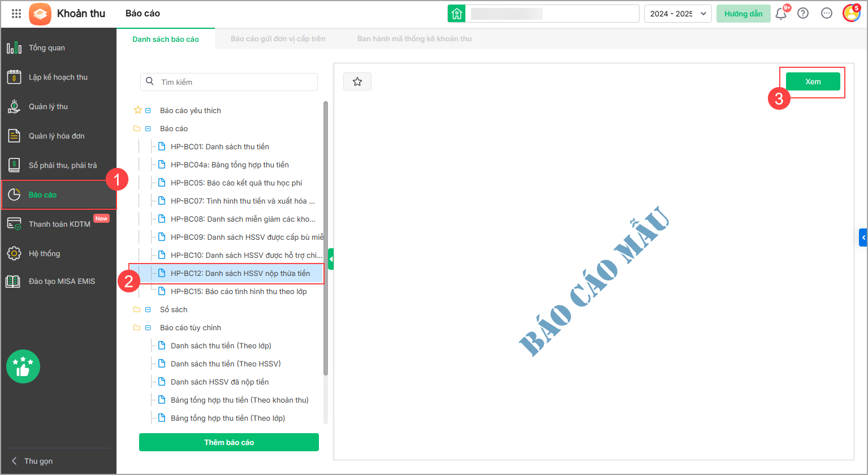Click the green thumbs-up feedback icon

coord(23,366)
